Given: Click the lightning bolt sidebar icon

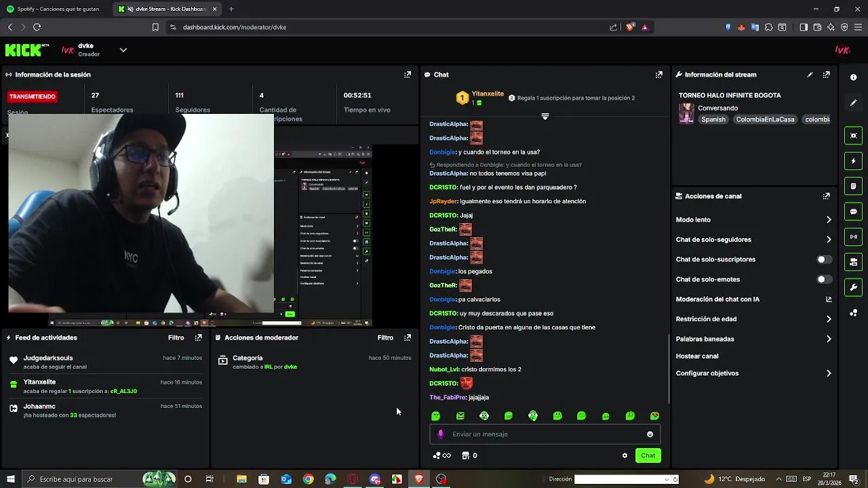Looking at the screenshot, I should 853,161.
